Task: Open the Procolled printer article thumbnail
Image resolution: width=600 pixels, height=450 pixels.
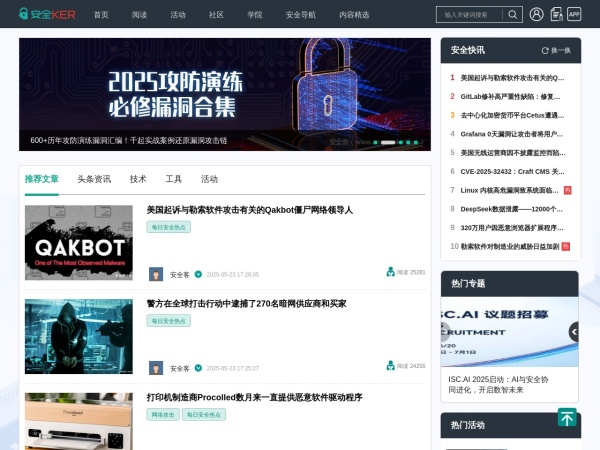Action: tap(79, 421)
